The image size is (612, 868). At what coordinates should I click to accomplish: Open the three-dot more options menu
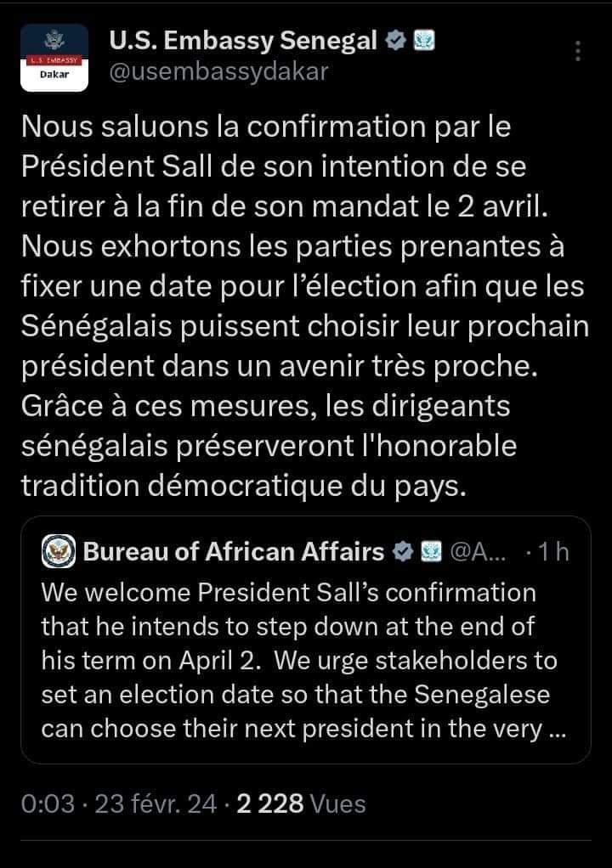pos(579,50)
